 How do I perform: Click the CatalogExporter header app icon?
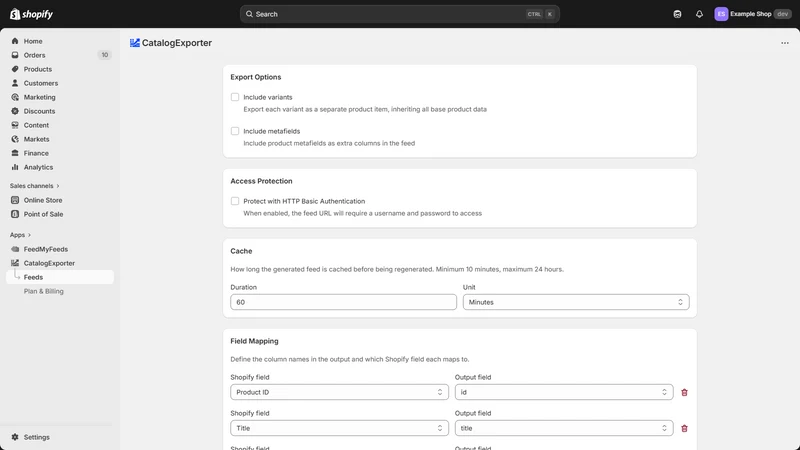click(x=135, y=43)
